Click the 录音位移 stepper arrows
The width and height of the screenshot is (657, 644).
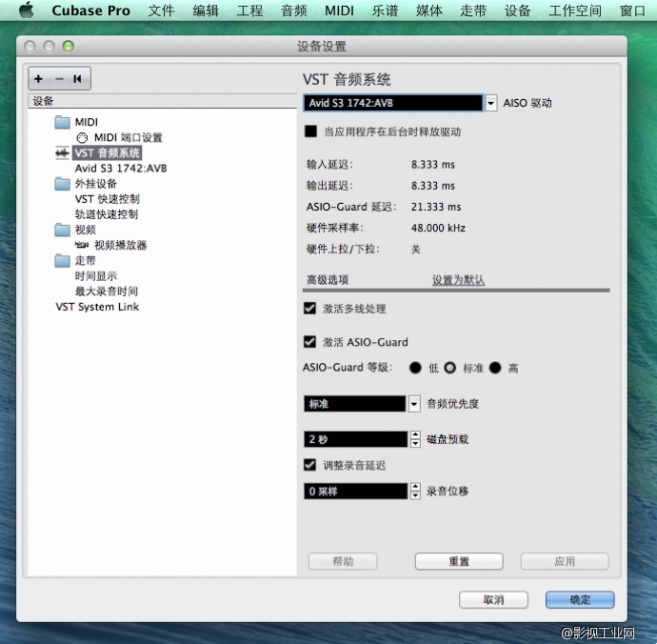pyautogui.click(x=415, y=491)
